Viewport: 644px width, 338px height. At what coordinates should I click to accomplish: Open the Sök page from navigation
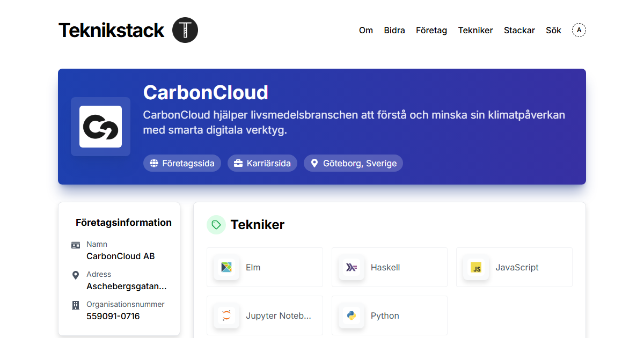553,30
